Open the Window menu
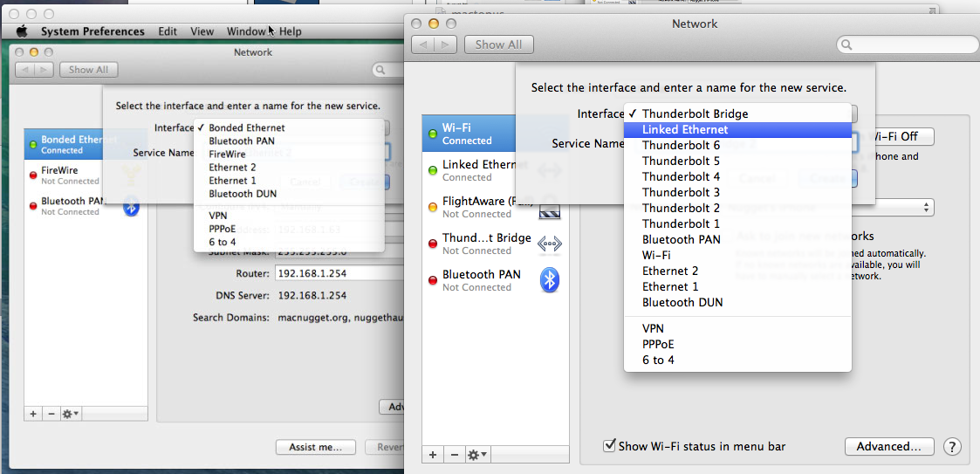Viewport: 980px width, 474px height. tap(246, 31)
